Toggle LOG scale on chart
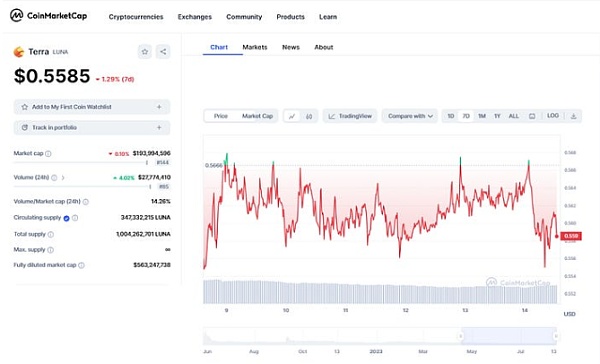 tap(553, 116)
